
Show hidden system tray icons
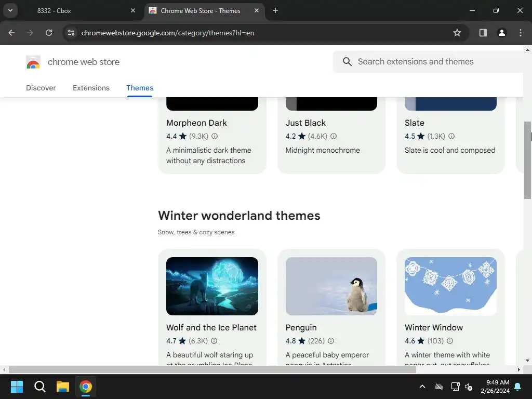coord(422,387)
